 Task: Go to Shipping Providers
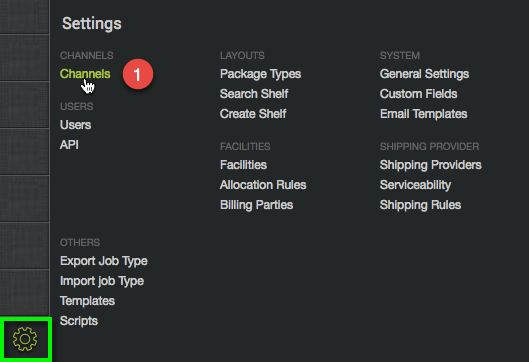click(430, 165)
